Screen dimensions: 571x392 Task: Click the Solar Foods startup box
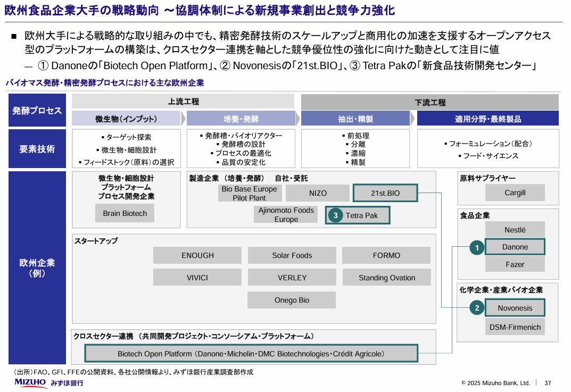[x=292, y=255]
